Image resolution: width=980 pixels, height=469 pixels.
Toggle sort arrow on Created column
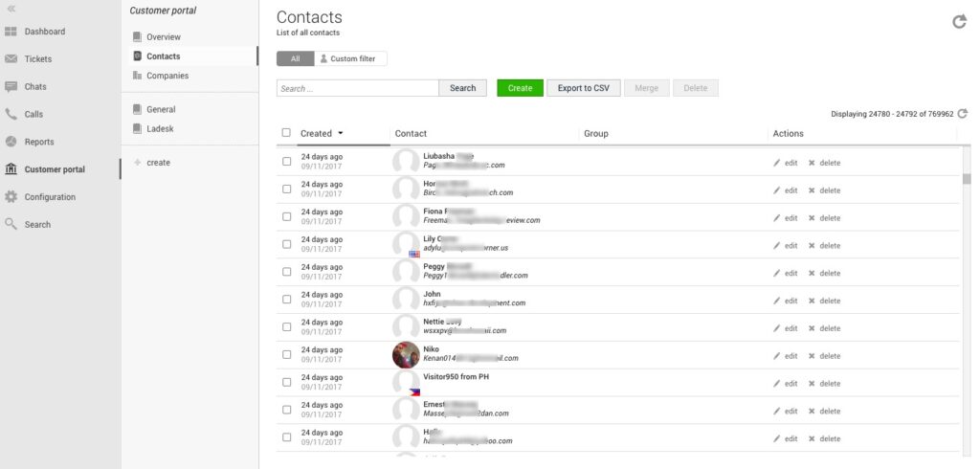point(340,134)
